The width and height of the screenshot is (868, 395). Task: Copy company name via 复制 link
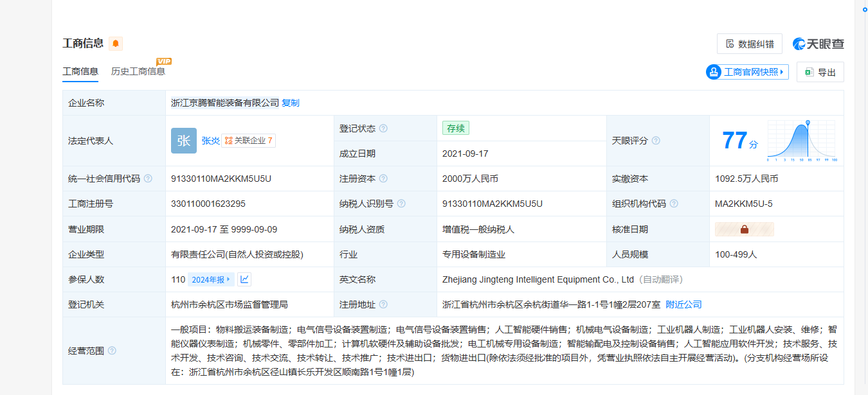(291, 103)
